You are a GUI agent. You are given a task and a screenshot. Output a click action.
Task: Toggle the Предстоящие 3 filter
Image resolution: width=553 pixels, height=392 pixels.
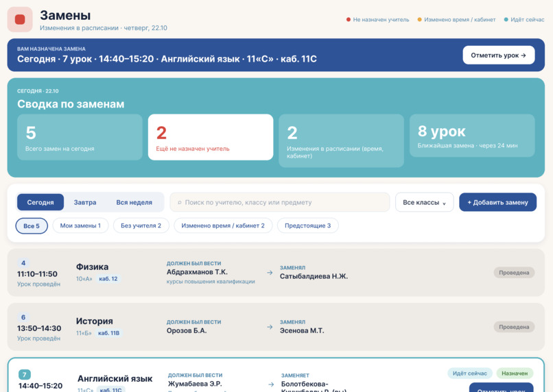click(308, 225)
